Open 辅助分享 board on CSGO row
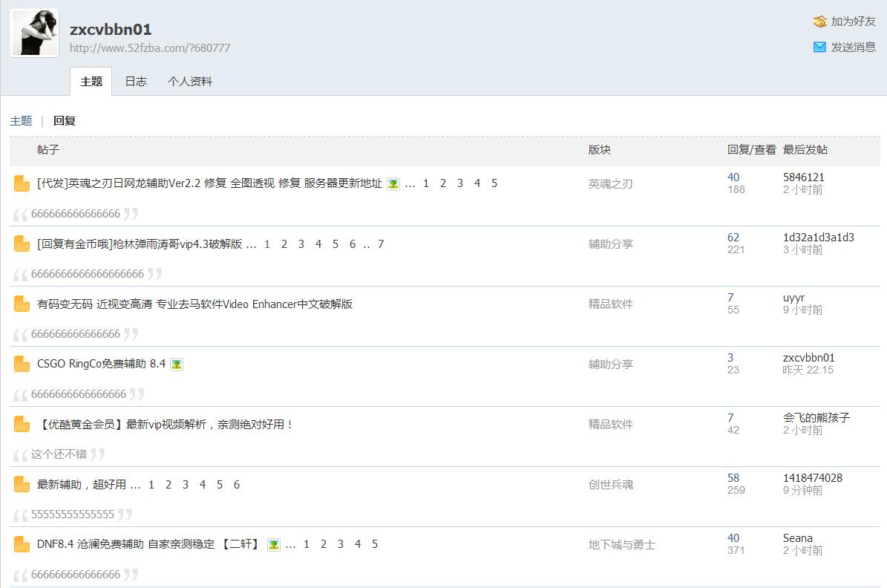 610,365
